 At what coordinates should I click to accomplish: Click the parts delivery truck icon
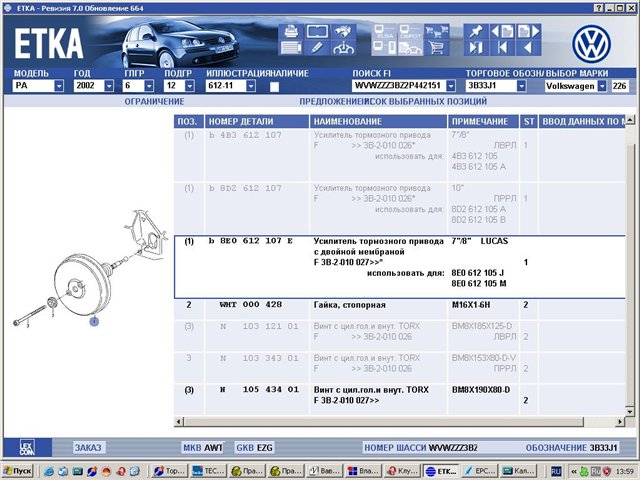pyautogui.click(x=410, y=48)
